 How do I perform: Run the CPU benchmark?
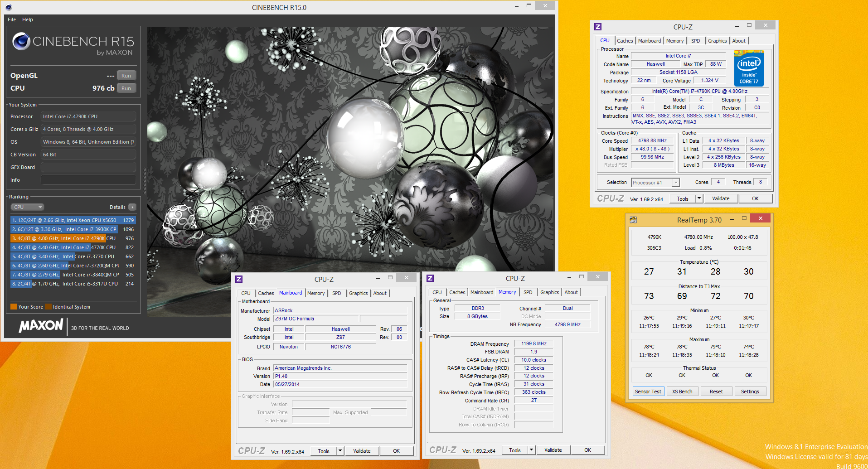pyautogui.click(x=126, y=88)
